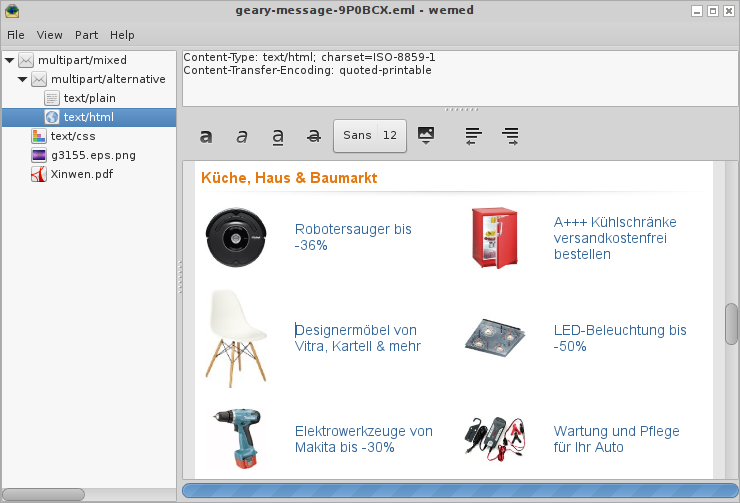740x503 pixels.
Task: Toggle bold text formatting
Action: point(206,136)
